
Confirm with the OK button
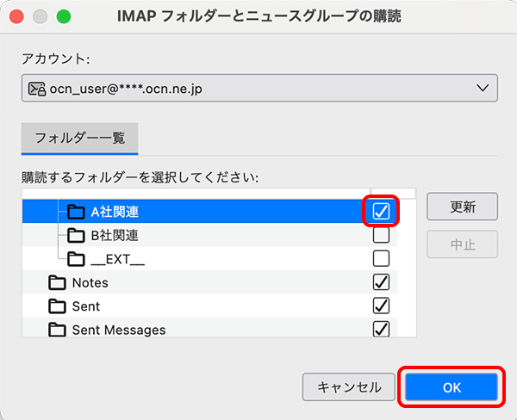click(452, 388)
